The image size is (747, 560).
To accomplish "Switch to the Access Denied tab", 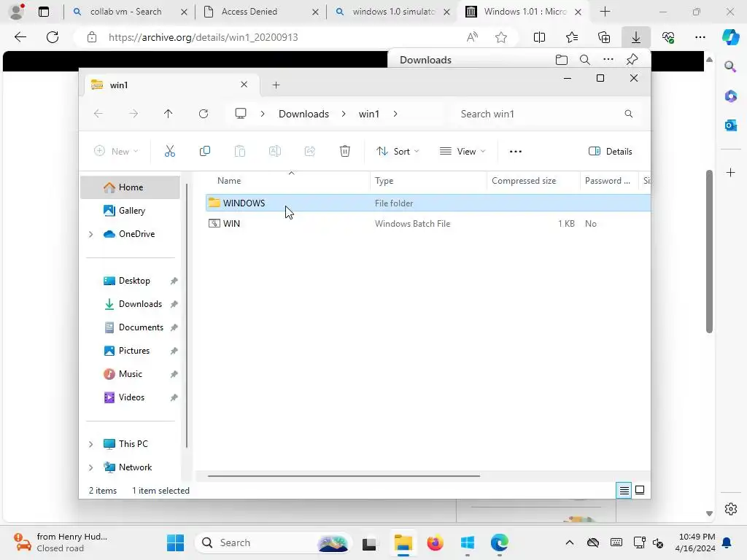I will tap(260, 12).
